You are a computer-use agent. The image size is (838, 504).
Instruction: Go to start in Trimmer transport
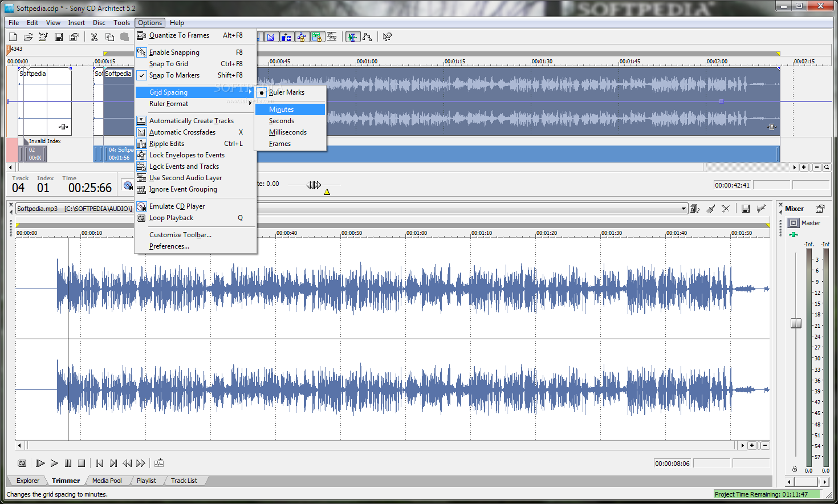pos(100,463)
